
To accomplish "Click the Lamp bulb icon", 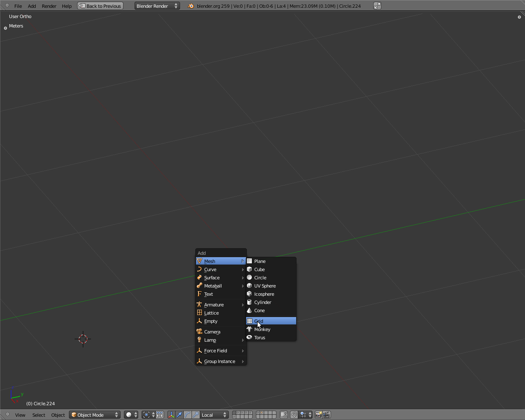I will (x=199, y=340).
